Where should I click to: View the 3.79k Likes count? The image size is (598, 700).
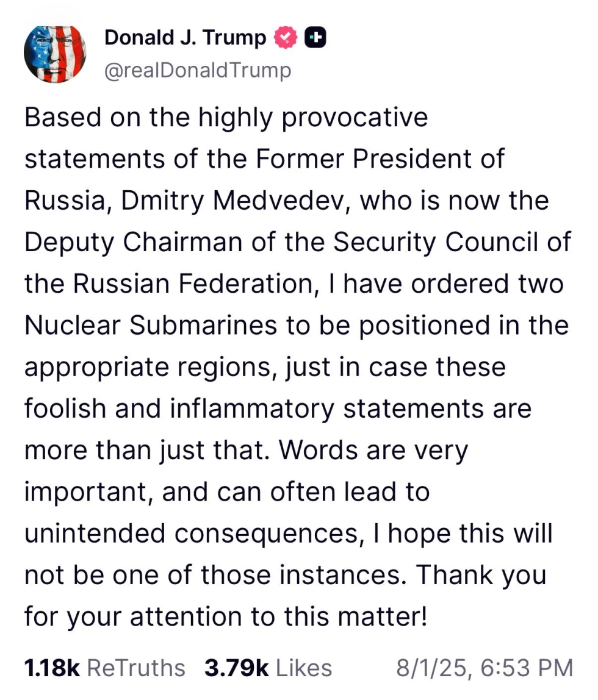point(237,668)
